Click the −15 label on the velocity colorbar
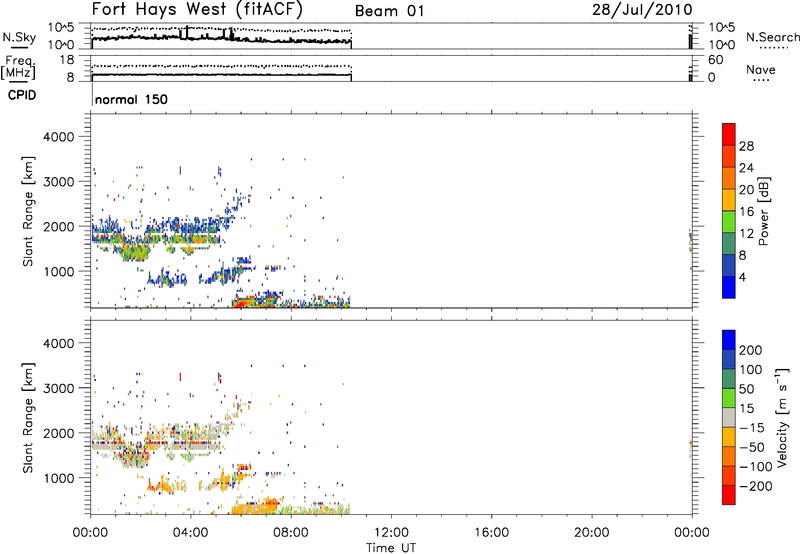800x554 pixels. [752, 428]
